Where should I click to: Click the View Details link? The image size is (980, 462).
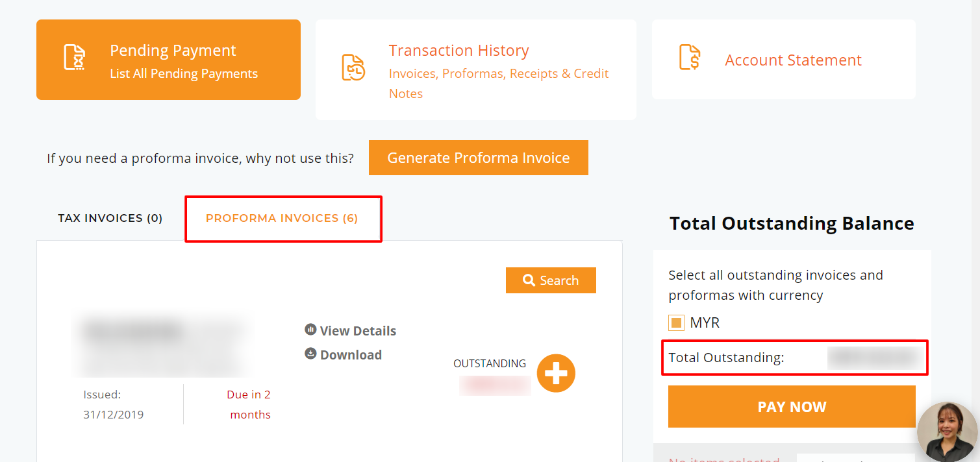(358, 331)
